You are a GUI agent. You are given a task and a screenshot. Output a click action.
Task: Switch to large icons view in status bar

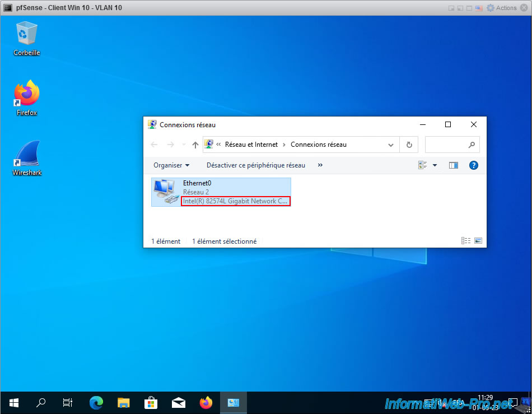click(x=478, y=241)
